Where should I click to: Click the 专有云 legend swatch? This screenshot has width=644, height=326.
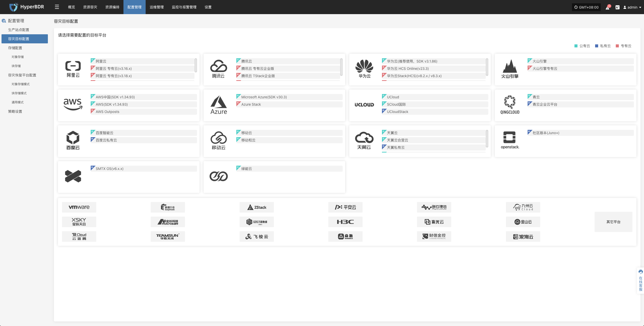click(x=617, y=46)
